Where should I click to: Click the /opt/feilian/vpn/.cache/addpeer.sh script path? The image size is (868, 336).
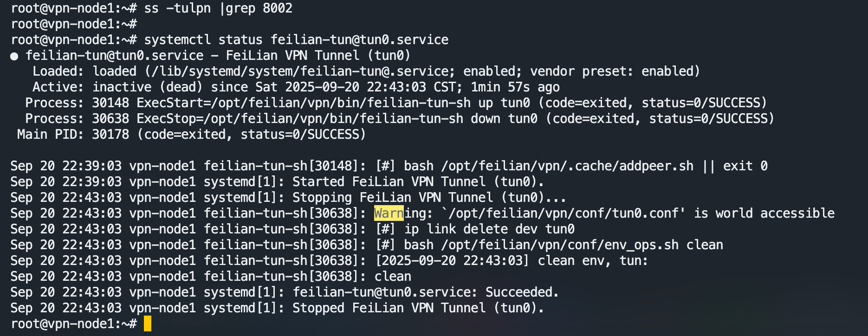(x=567, y=166)
